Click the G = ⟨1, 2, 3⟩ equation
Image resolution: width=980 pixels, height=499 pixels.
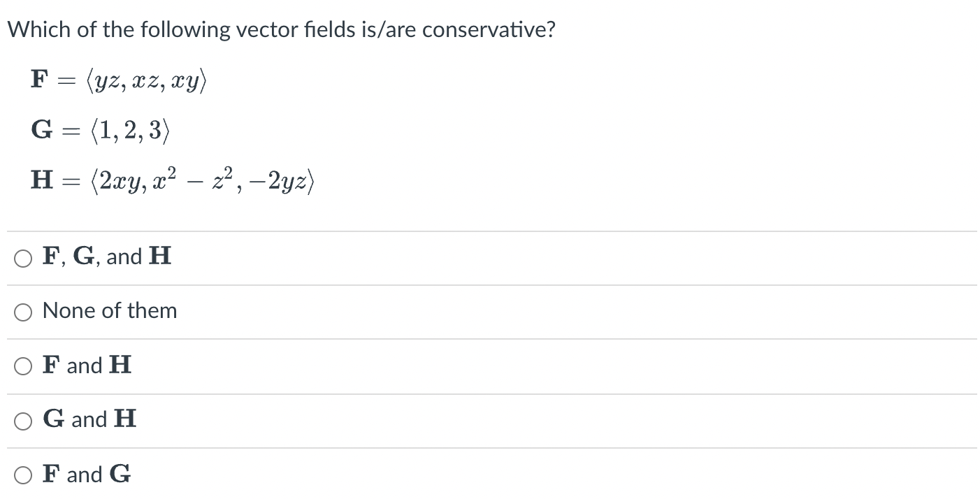(100, 131)
